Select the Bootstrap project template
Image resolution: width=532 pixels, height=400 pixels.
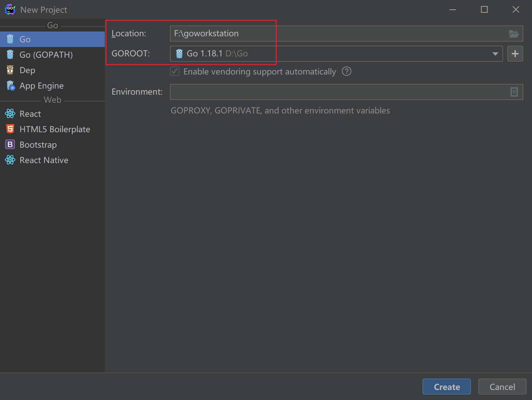point(52,145)
